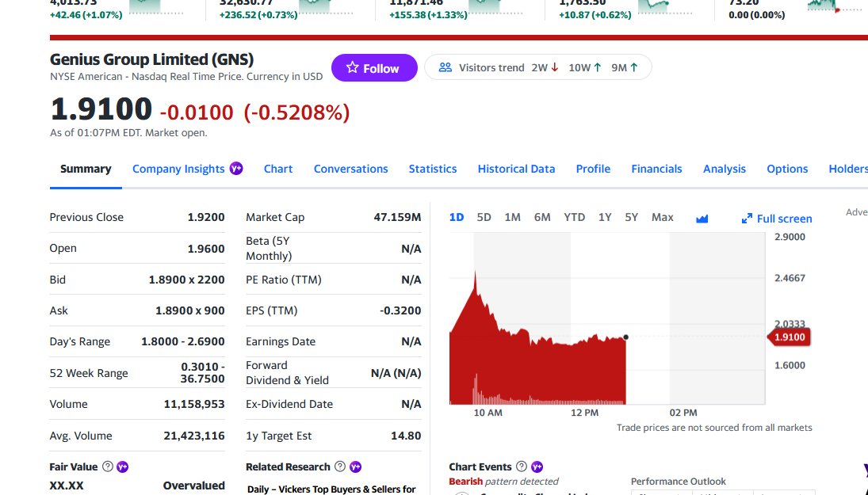868x495 pixels.
Task: Select the 1Y chart range
Action: (x=605, y=217)
